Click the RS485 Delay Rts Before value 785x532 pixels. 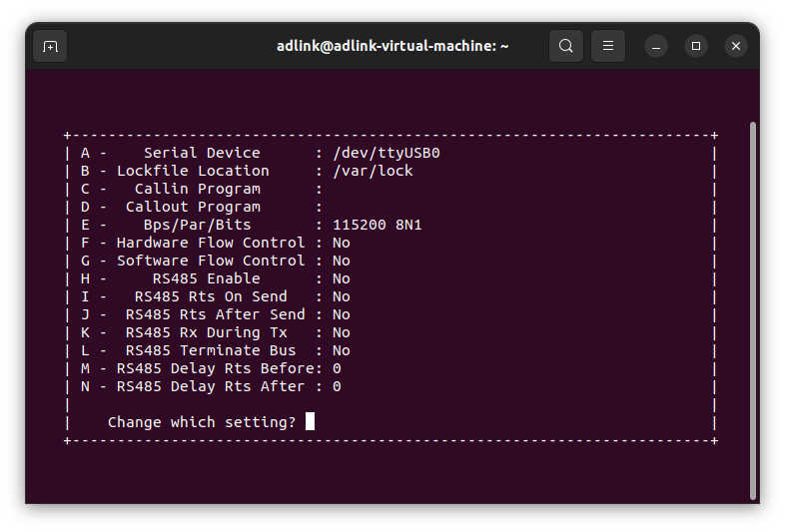337,368
